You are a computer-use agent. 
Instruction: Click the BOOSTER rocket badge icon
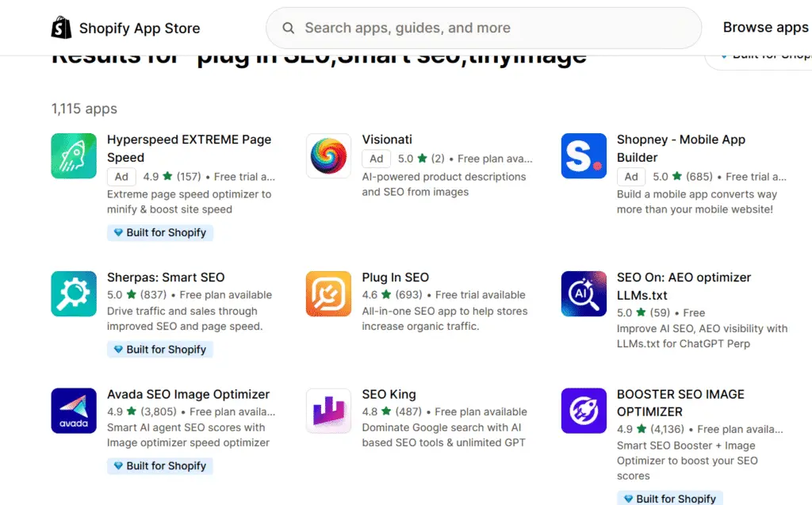coord(584,411)
